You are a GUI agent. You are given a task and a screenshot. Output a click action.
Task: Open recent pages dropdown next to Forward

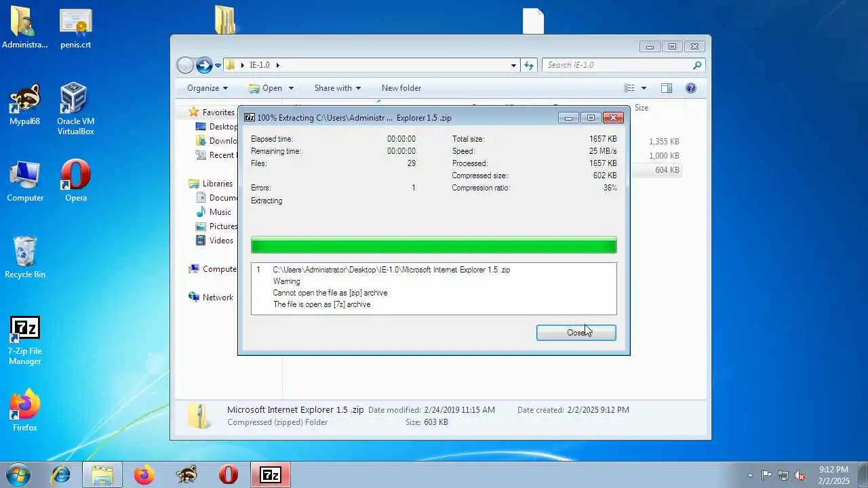point(218,66)
